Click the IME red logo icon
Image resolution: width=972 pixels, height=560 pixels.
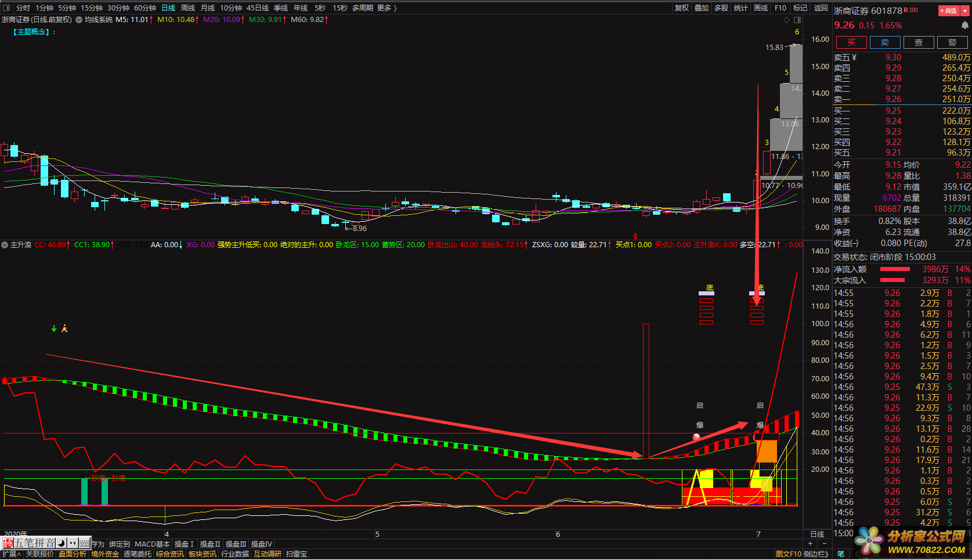8,543
